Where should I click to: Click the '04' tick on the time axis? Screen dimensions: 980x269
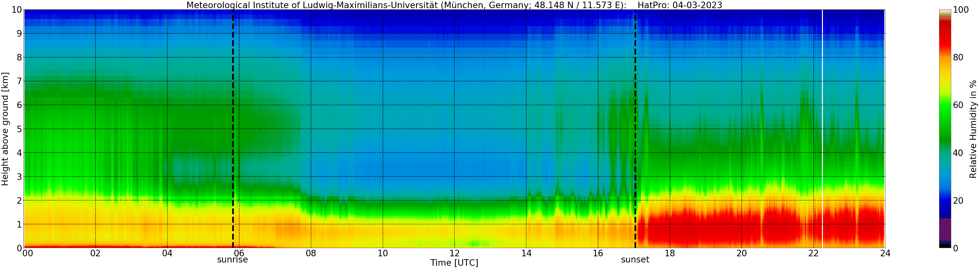click(168, 253)
